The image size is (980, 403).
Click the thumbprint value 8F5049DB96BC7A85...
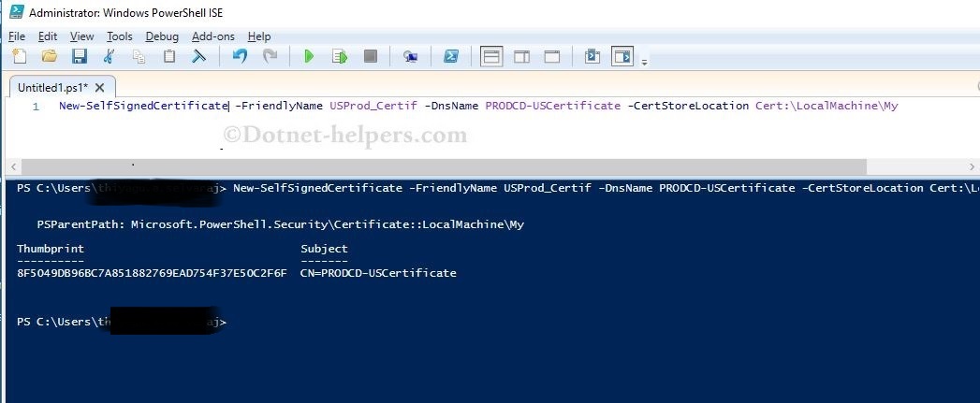pos(152,273)
